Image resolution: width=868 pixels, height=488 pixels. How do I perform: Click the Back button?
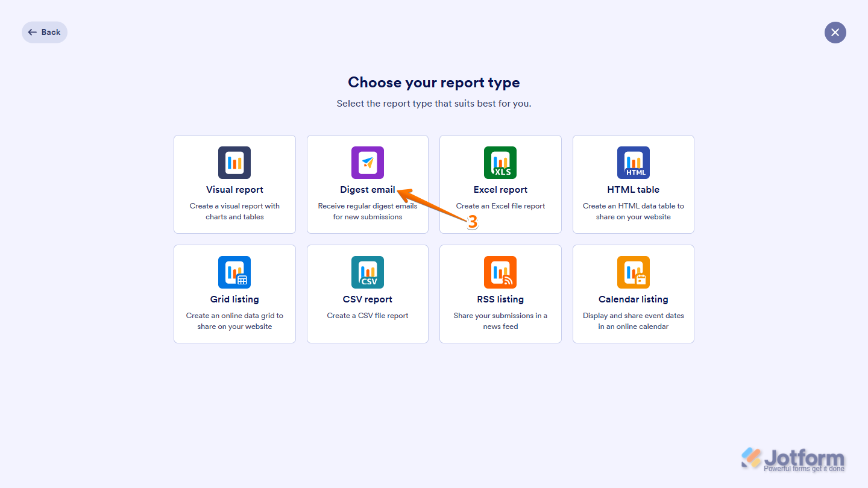44,32
